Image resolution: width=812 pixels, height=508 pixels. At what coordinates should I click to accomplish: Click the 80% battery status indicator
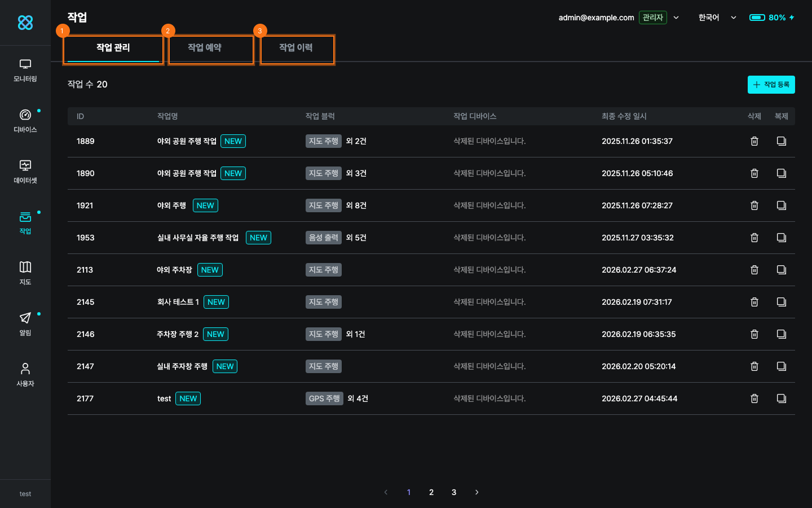coord(771,17)
